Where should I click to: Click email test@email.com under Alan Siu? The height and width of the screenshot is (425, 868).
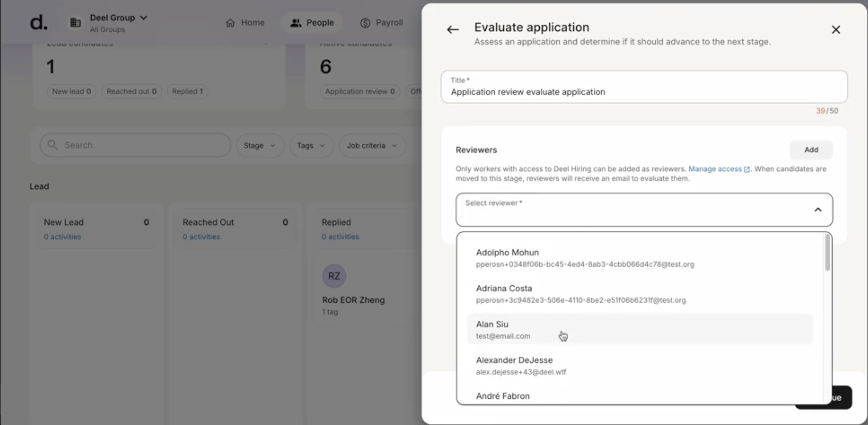coord(503,336)
